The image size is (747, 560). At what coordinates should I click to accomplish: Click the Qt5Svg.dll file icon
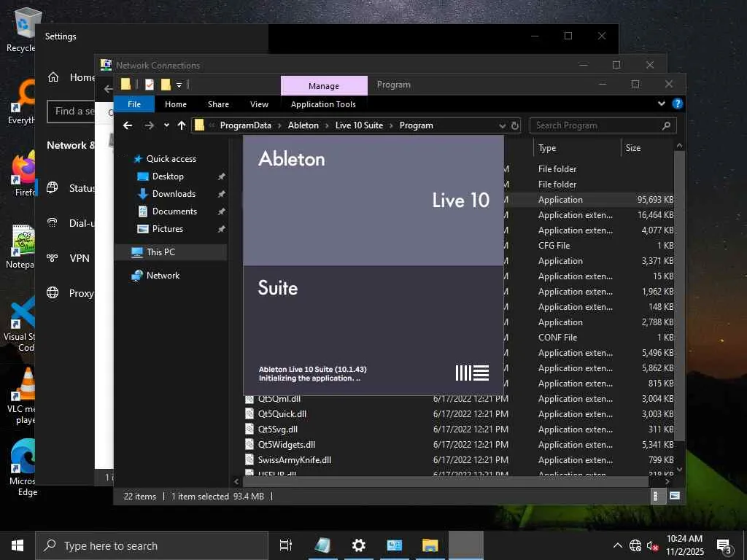[249, 429]
